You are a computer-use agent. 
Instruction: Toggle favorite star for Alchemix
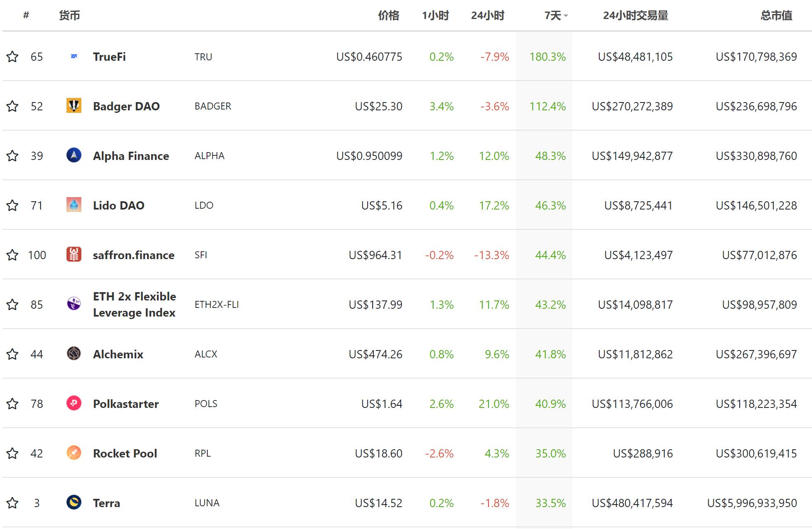(x=12, y=354)
